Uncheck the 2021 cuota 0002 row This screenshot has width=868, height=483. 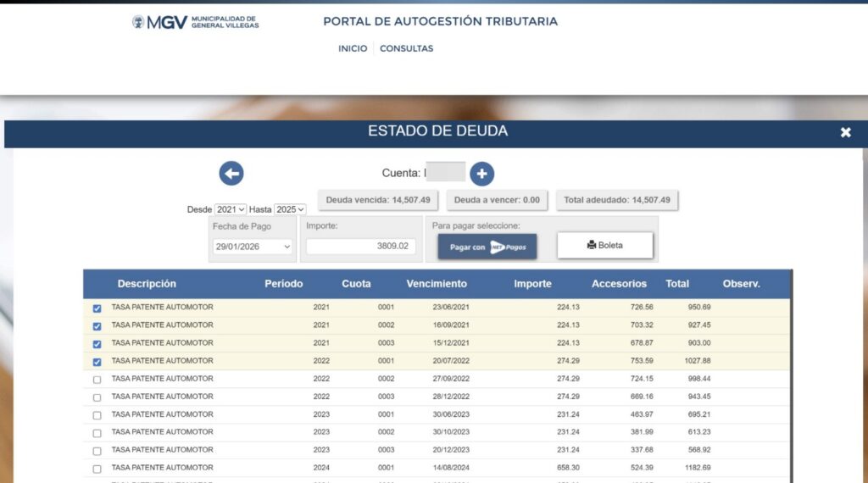(x=97, y=326)
